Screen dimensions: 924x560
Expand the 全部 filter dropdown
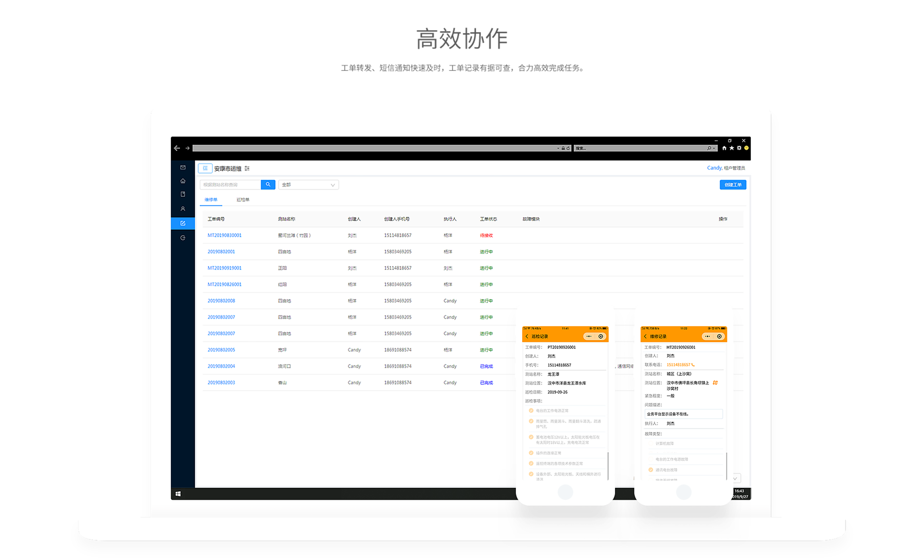(x=308, y=185)
